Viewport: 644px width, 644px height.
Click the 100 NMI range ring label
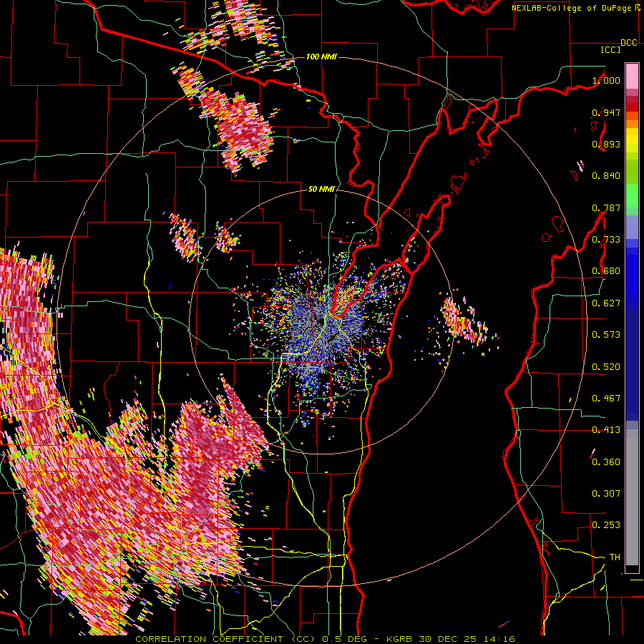click(x=321, y=57)
